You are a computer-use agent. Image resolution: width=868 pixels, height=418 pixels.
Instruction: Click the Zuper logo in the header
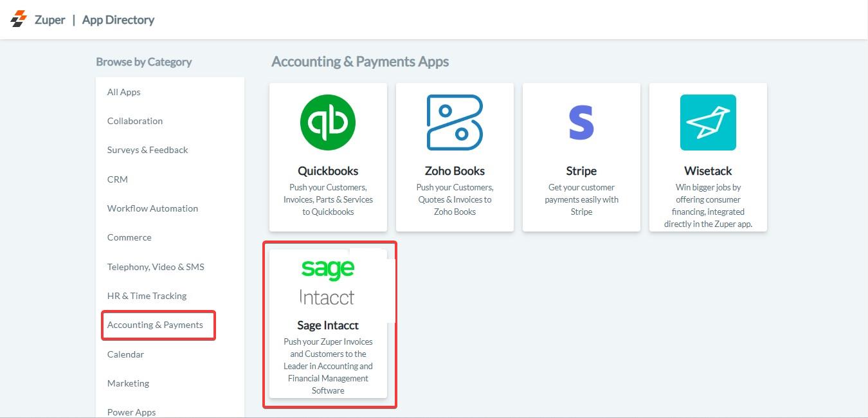17,19
